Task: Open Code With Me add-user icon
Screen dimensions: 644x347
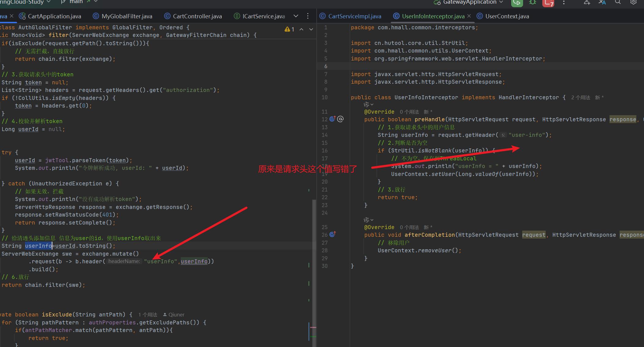Action: click(587, 2)
